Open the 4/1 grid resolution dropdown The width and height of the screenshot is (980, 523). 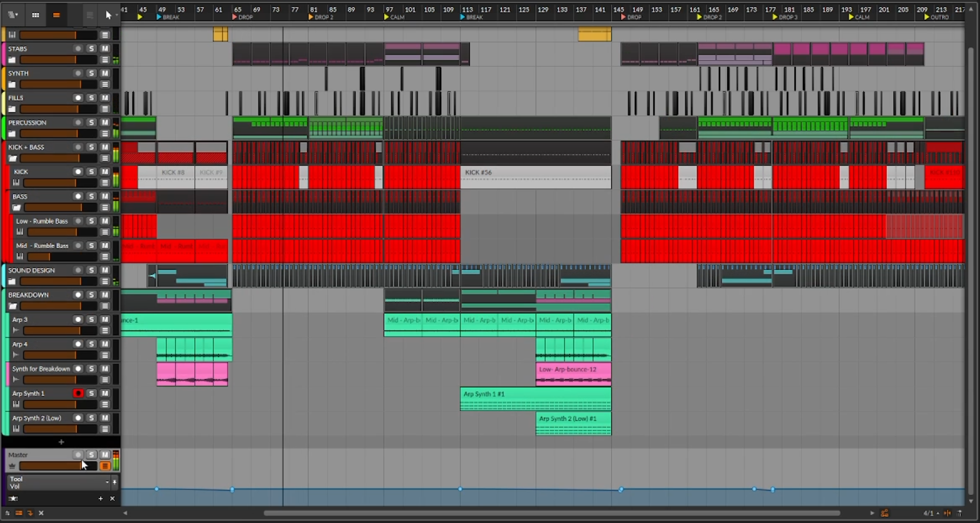click(x=931, y=513)
